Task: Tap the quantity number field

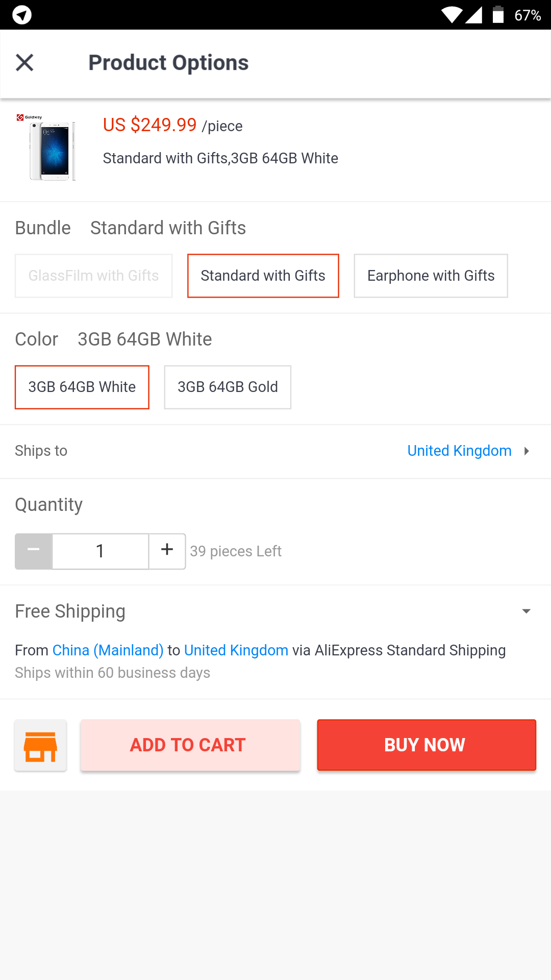Action: [101, 551]
